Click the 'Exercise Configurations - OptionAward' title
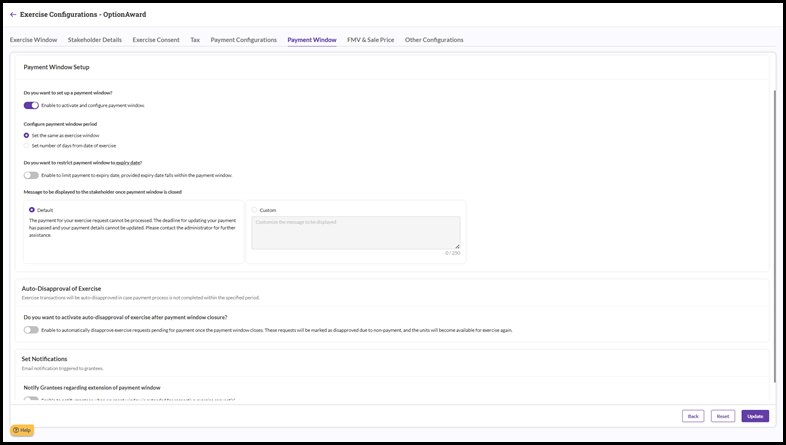The image size is (786, 445). [83, 15]
